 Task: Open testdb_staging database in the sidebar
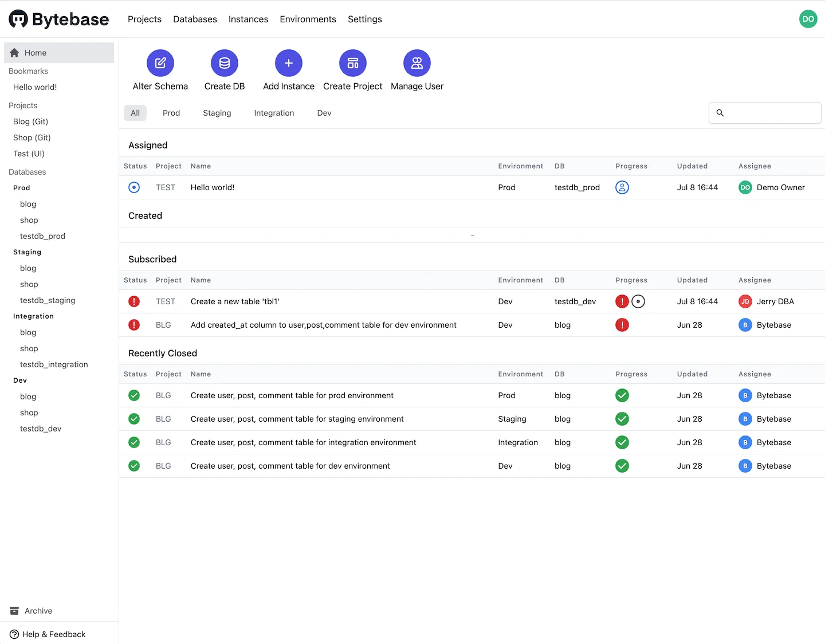coord(48,300)
